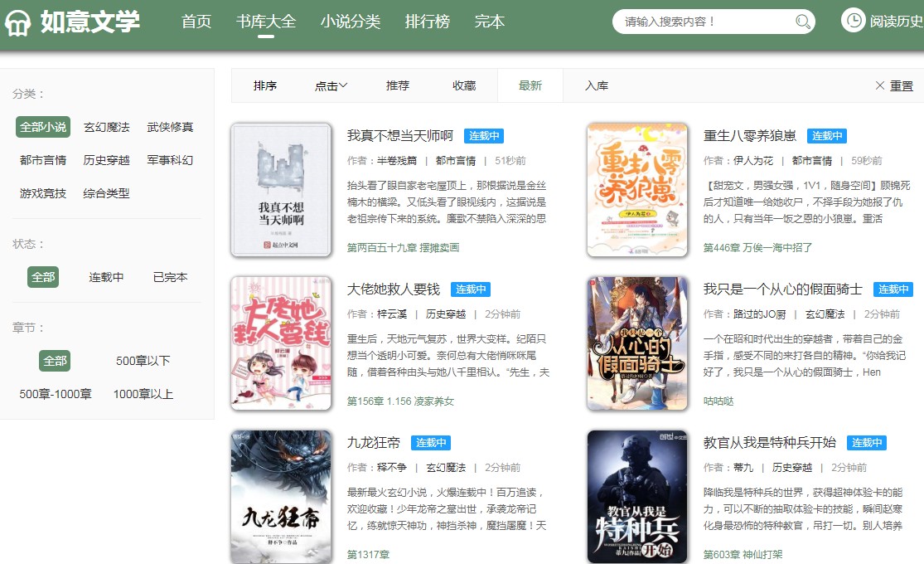The height and width of the screenshot is (564, 924).
Task: Filter chapters by 1000章以上
Action: click(143, 393)
